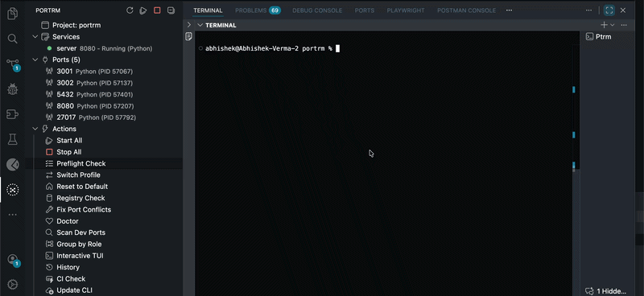
Task: Open Source Control view with badge
Action: pos(13,64)
